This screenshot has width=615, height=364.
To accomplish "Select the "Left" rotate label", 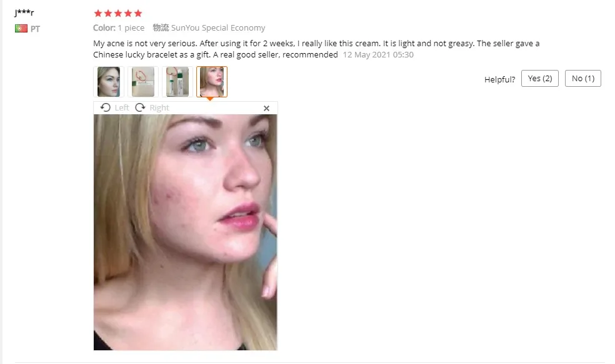I will [122, 108].
